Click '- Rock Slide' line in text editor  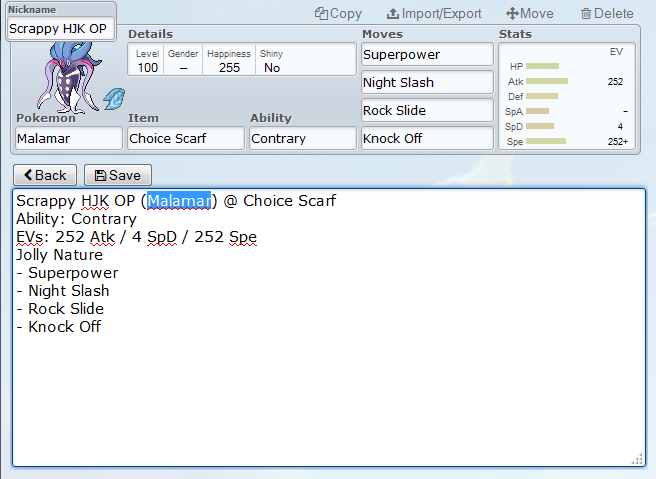tap(60, 309)
